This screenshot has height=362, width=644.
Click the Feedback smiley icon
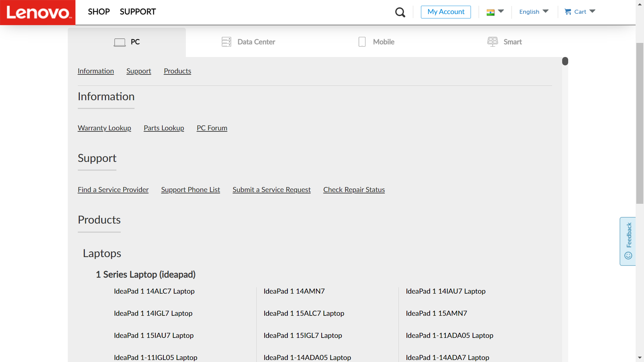click(x=628, y=255)
